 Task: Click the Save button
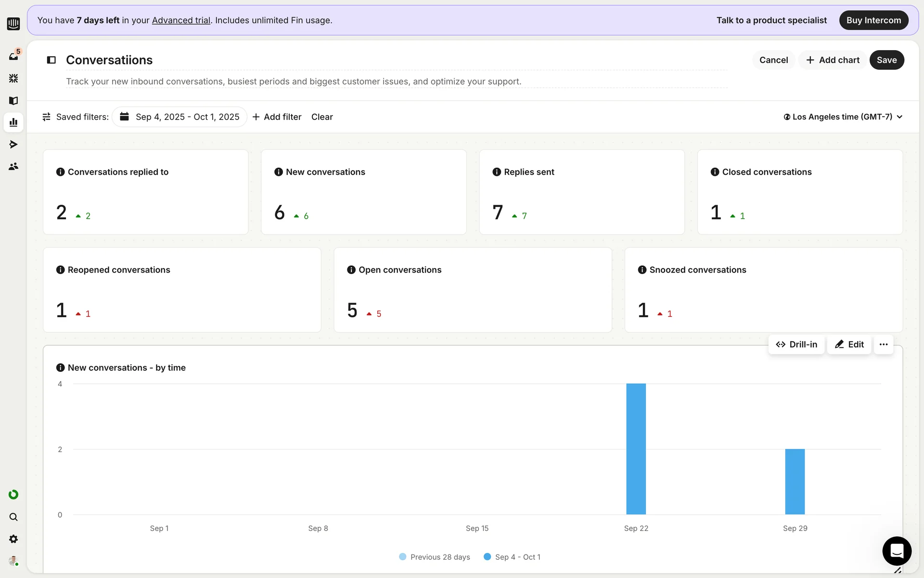tap(886, 60)
